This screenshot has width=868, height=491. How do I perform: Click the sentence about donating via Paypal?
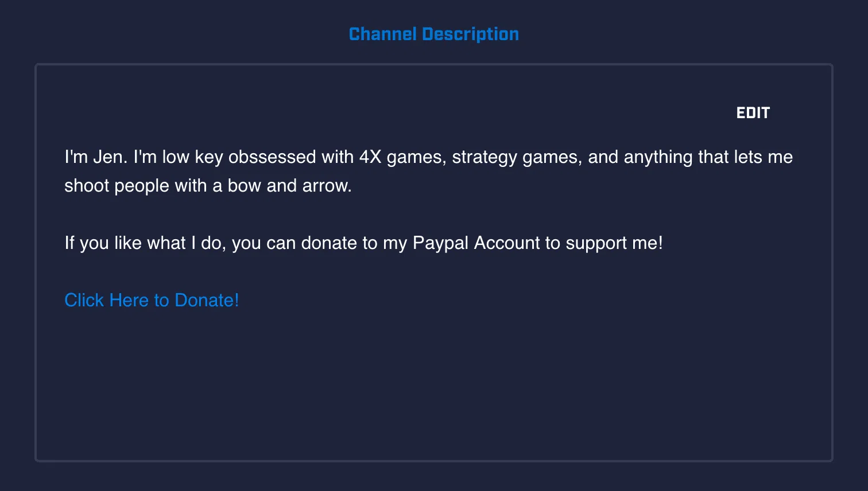(x=363, y=243)
